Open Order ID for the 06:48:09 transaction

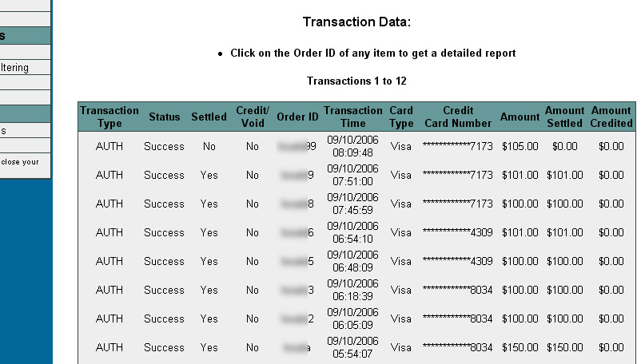(x=297, y=261)
